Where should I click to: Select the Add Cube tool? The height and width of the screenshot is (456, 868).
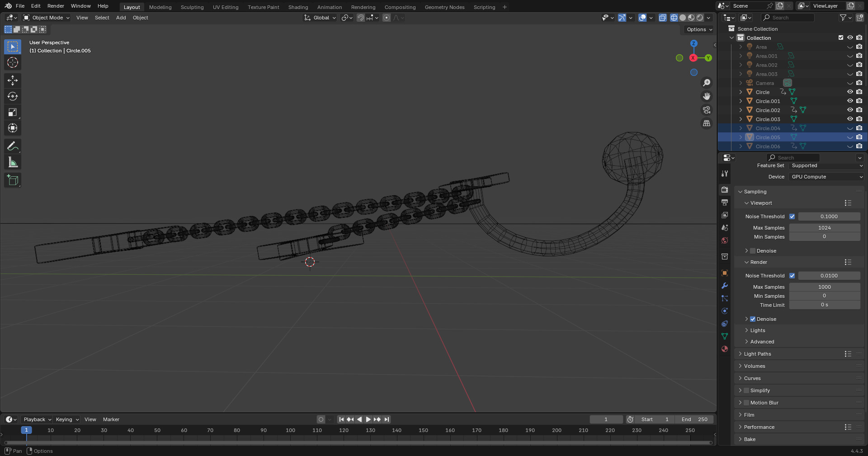(13, 180)
